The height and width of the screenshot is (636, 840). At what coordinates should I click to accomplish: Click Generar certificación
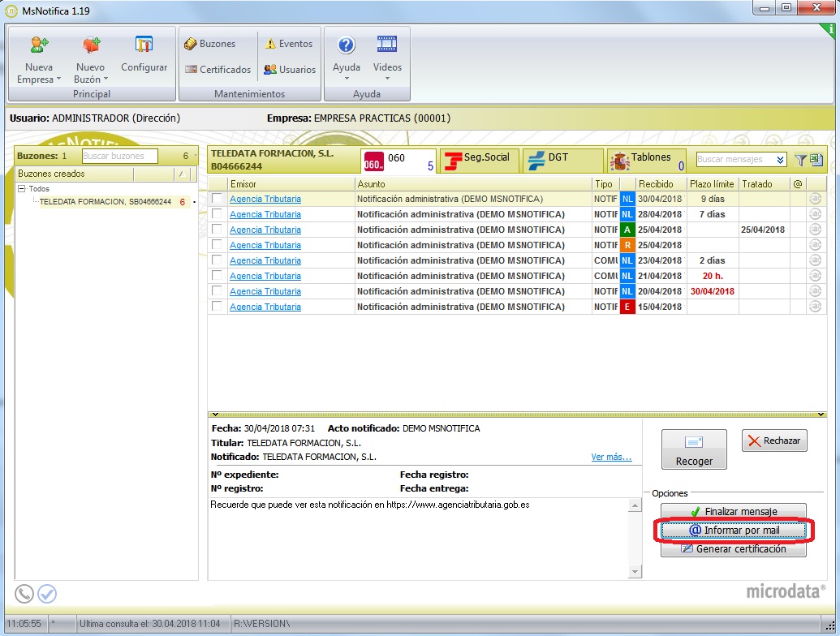click(734, 548)
